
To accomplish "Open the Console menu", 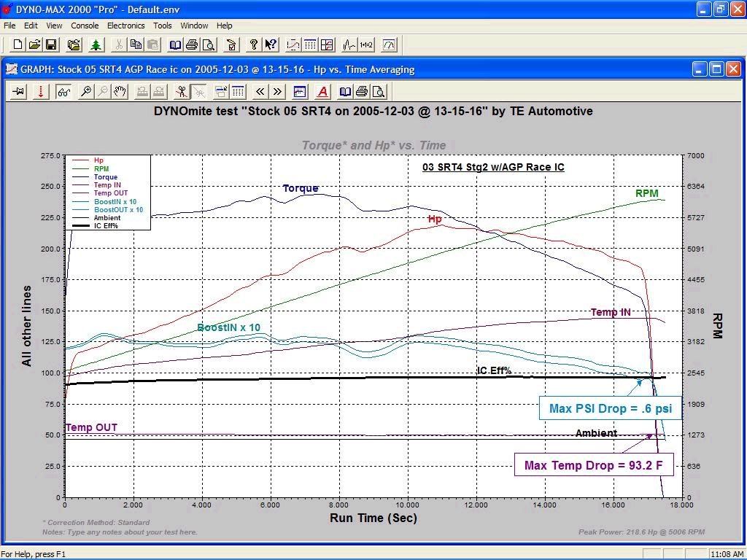I will coord(85,26).
